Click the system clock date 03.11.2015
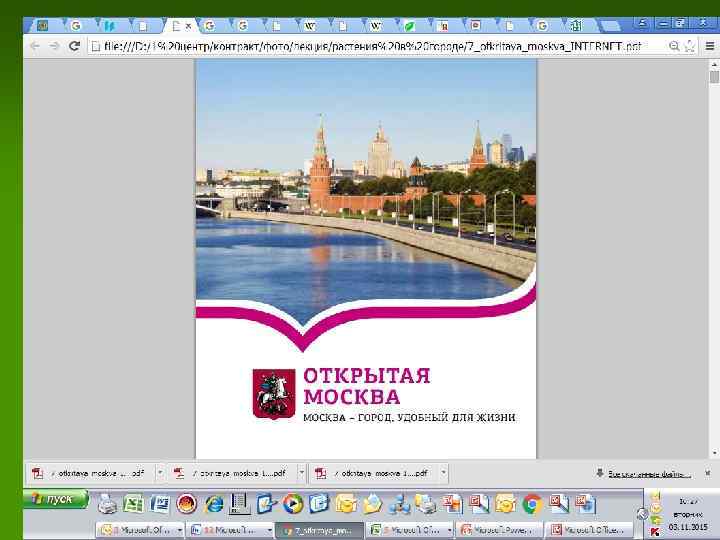The height and width of the screenshot is (540, 720). click(688, 527)
